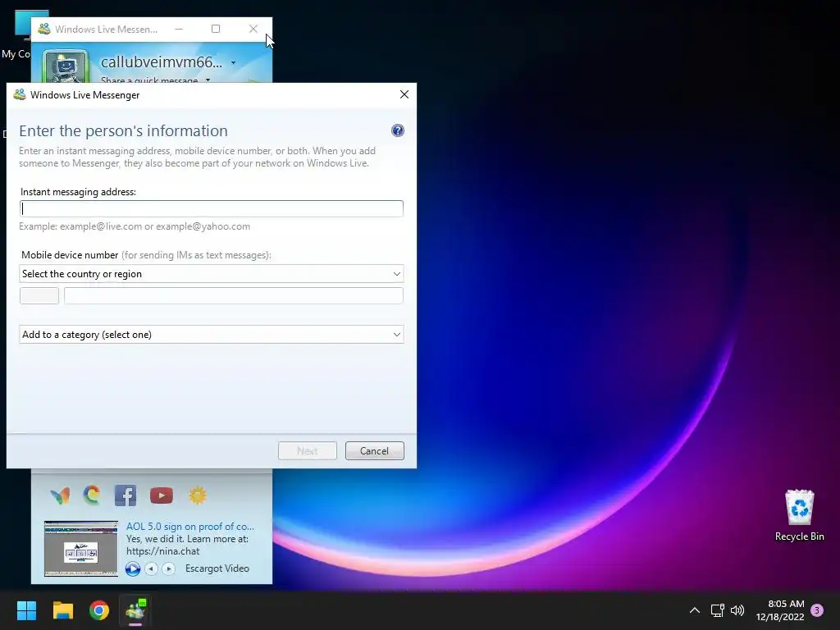Click the callubveimvm66 display name

pyautogui.click(x=162, y=62)
